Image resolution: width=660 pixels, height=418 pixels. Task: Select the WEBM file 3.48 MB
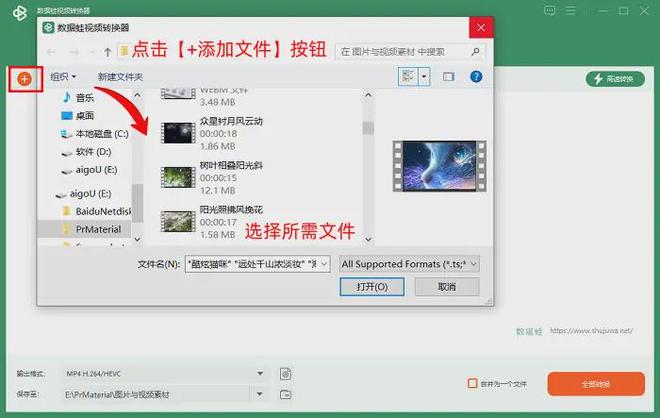tap(205, 97)
